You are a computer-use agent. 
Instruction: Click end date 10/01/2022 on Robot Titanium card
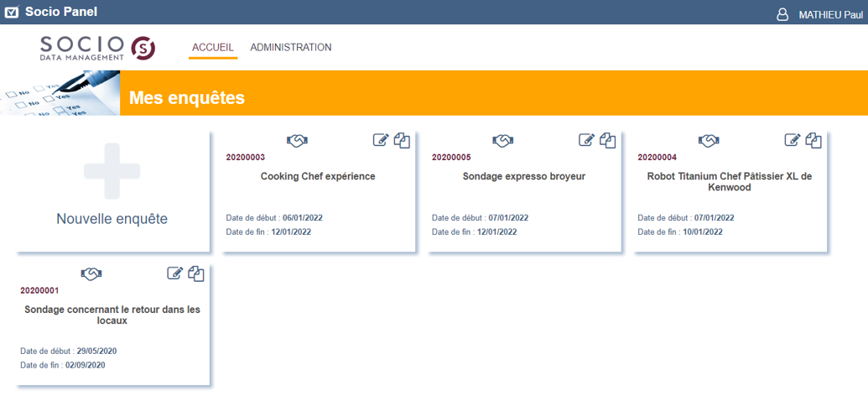click(703, 232)
